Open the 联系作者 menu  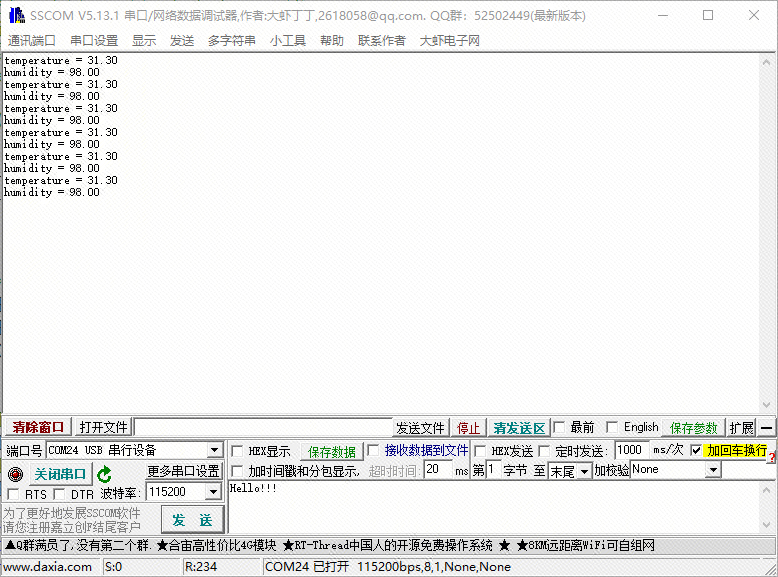tap(382, 41)
